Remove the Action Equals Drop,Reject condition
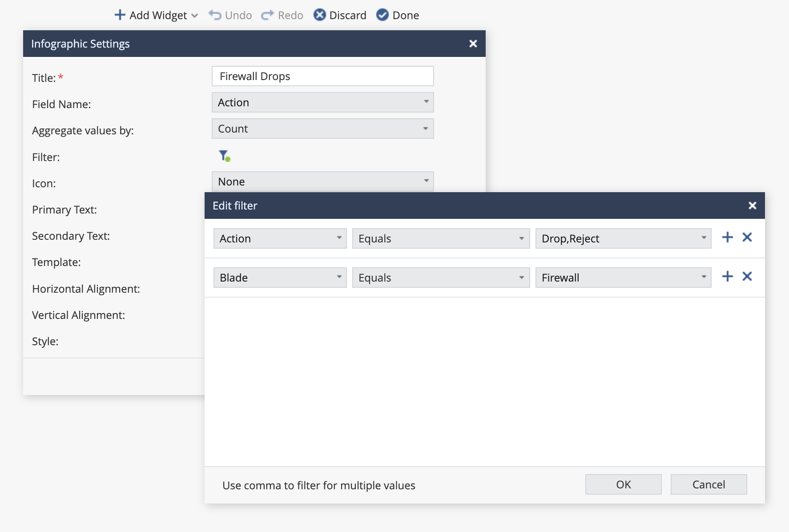This screenshot has height=532, width=789. pyautogui.click(x=747, y=238)
